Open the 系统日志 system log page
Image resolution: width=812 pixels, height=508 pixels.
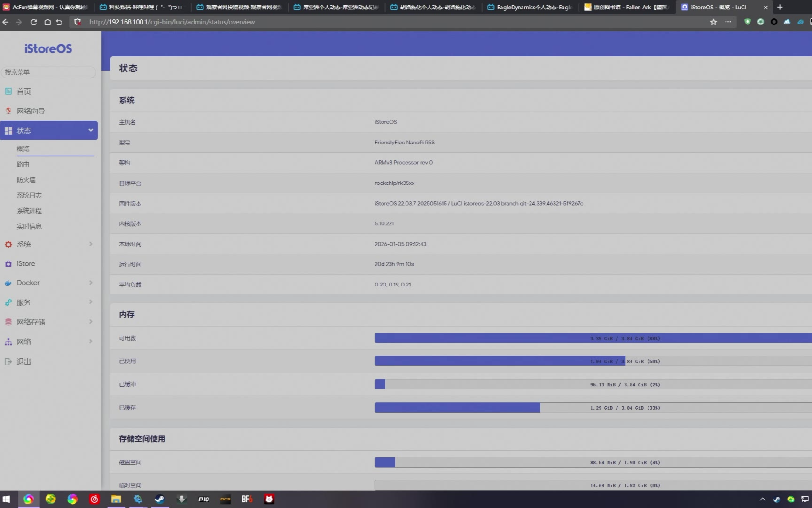point(29,195)
